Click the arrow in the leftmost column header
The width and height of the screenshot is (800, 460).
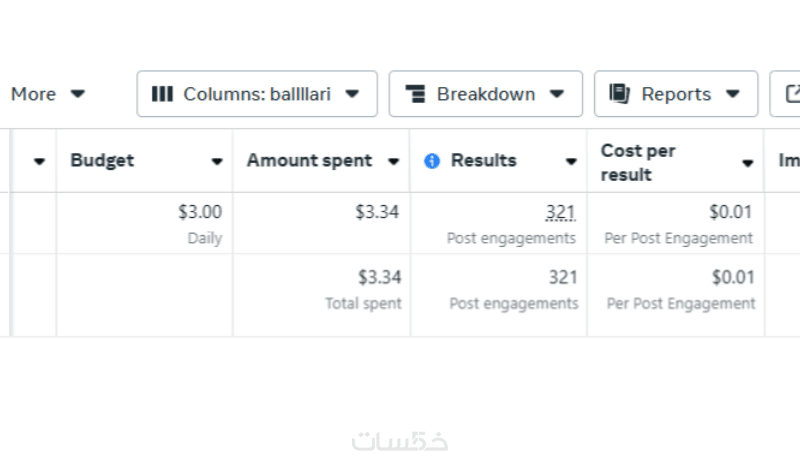39,162
